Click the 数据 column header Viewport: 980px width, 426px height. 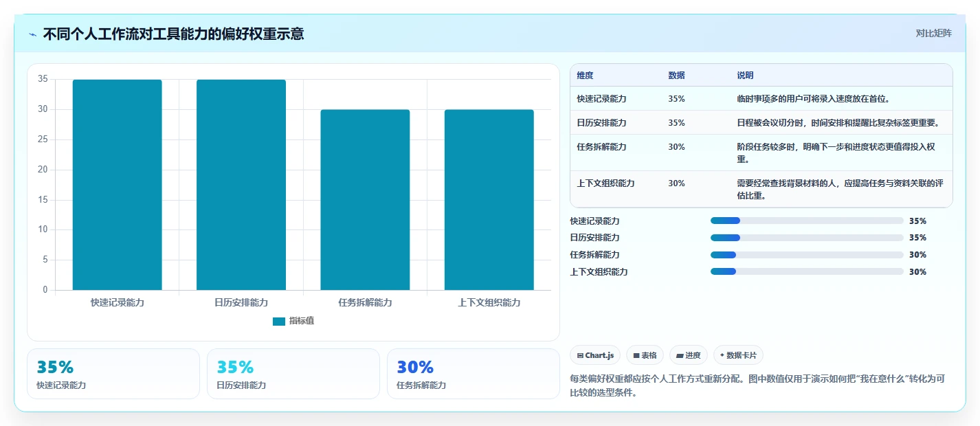coord(676,76)
